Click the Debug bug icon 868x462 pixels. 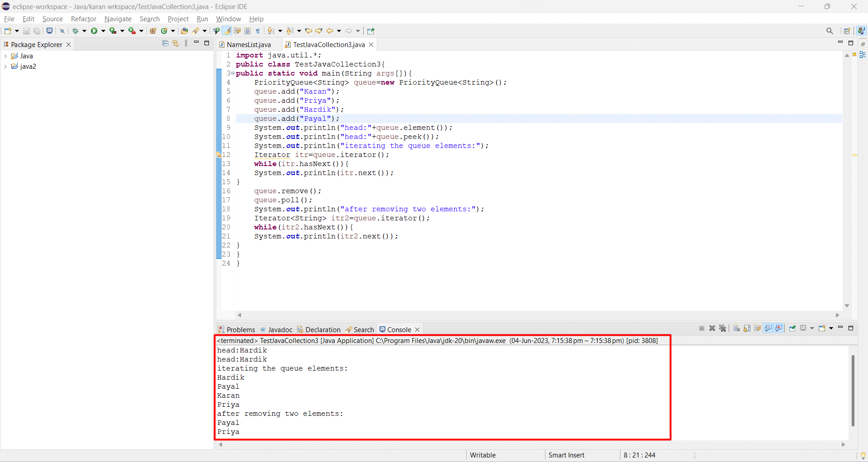(x=76, y=31)
